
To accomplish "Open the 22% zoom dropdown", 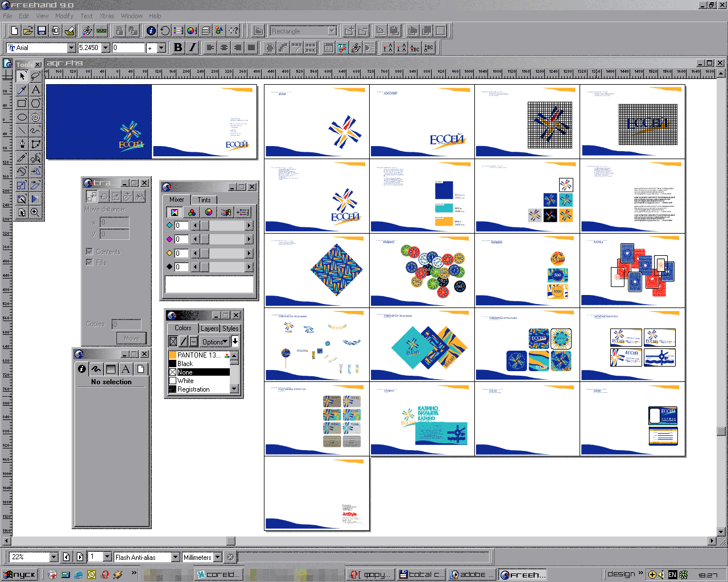I will [54, 557].
